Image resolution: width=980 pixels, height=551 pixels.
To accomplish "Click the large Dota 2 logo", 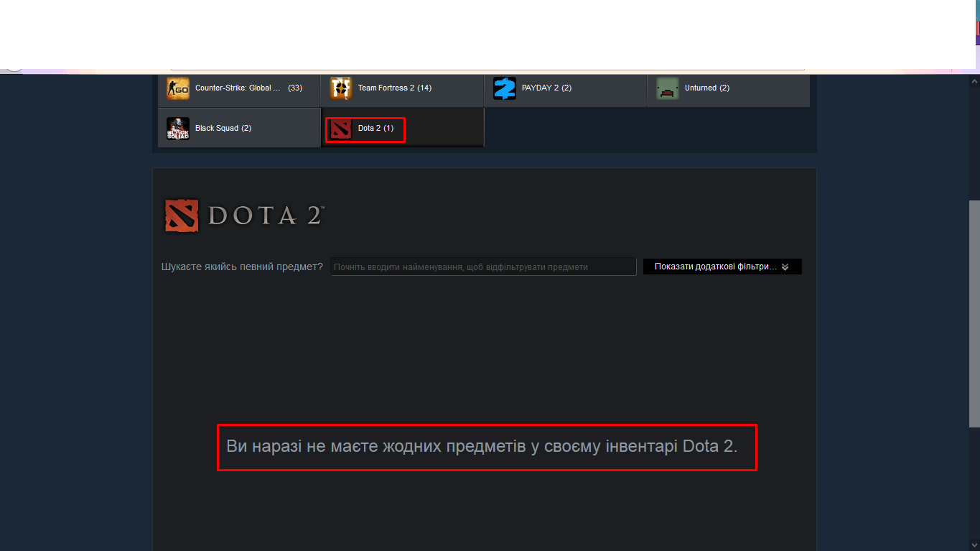I will [244, 216].
